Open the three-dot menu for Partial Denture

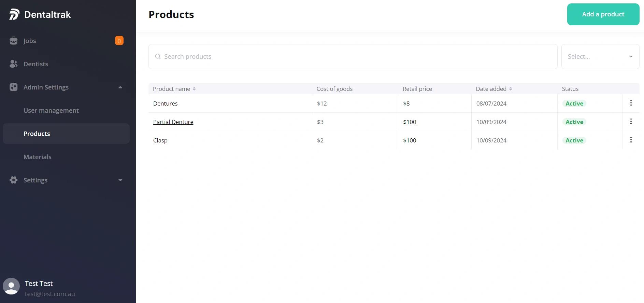pos(631,122)
